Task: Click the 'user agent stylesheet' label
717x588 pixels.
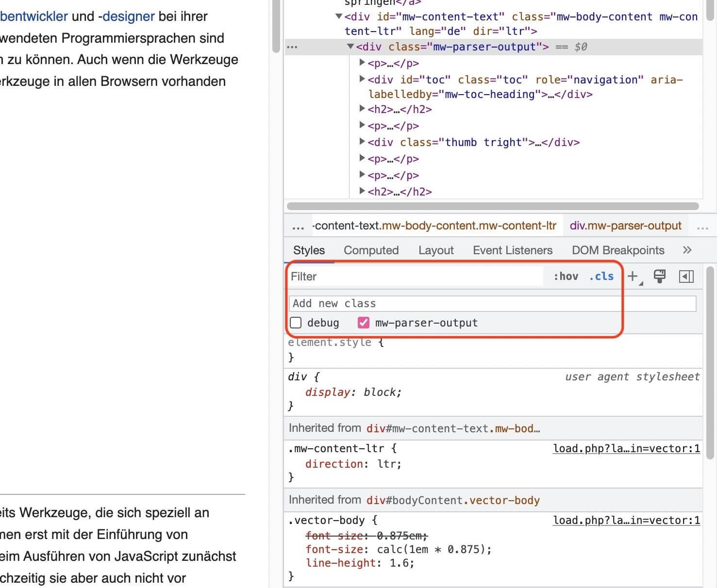Action: [x=632, y=377]
